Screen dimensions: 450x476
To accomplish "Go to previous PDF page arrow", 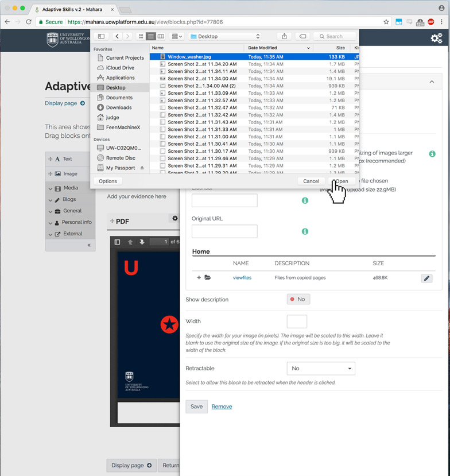I will coord(130,242).
